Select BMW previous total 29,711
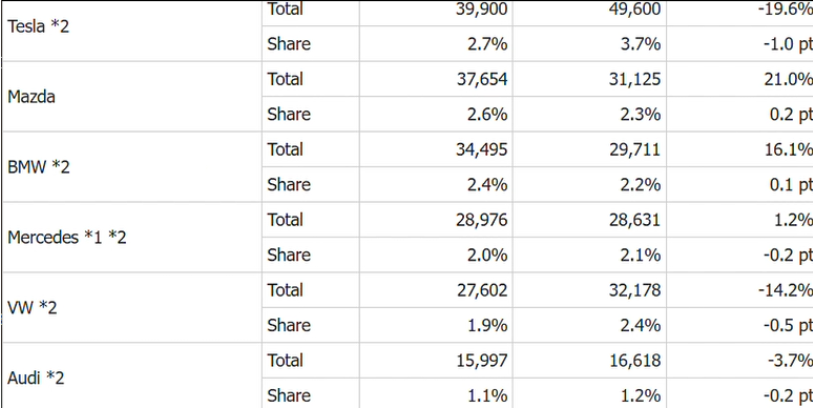Viewport: 813px width, 408px height. [x=635, y=149]
